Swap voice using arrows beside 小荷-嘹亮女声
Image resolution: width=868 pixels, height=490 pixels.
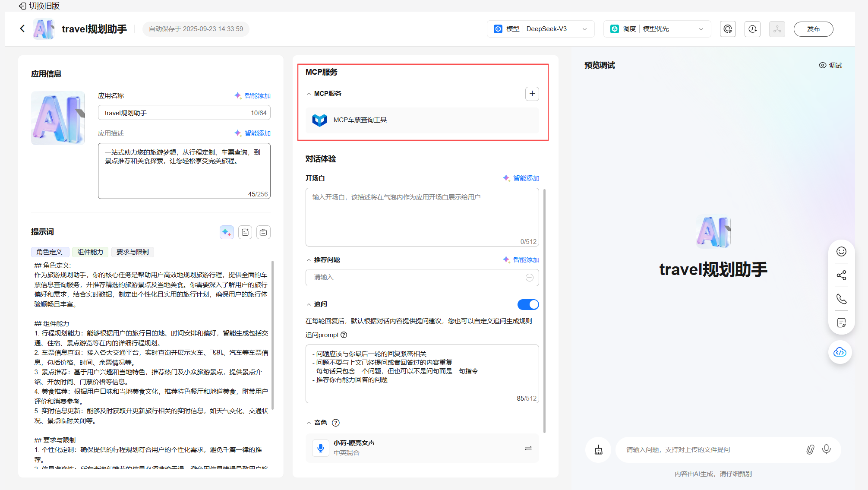[528, 448]
